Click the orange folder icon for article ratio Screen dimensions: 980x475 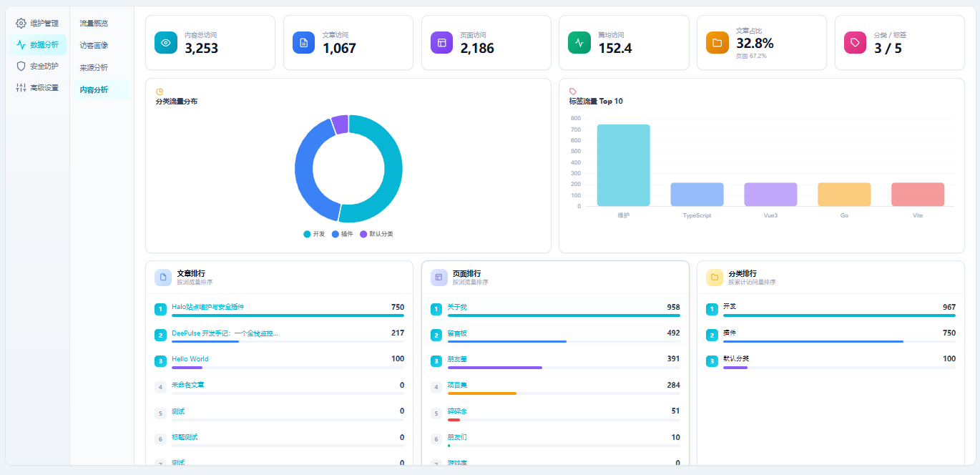coord(717,43)
